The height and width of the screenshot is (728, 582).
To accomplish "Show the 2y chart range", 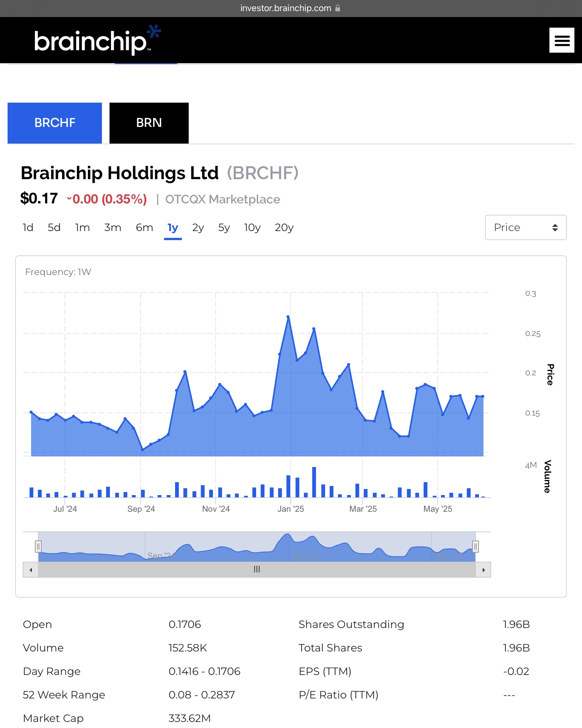I will (x=198, y=228).
